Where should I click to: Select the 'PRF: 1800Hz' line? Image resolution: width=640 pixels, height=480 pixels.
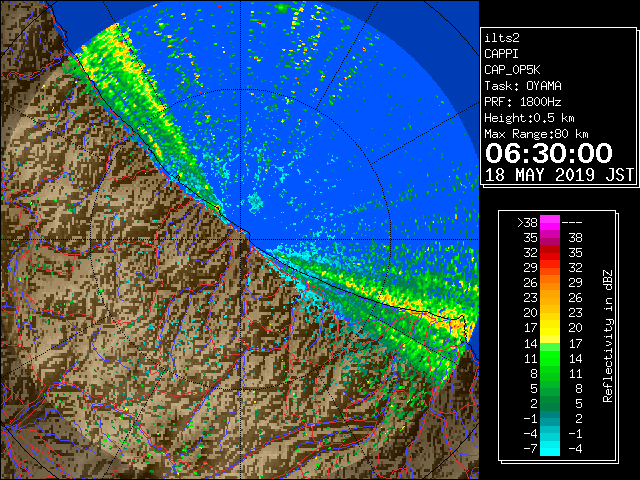click(x=523, y=102)
